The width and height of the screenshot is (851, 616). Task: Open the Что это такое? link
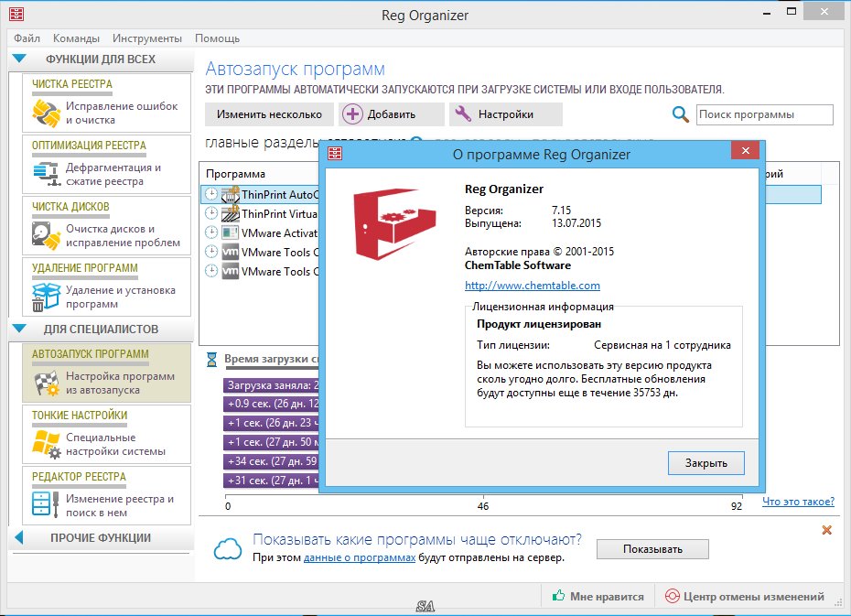pyautogui.click(x=798, y=502)
